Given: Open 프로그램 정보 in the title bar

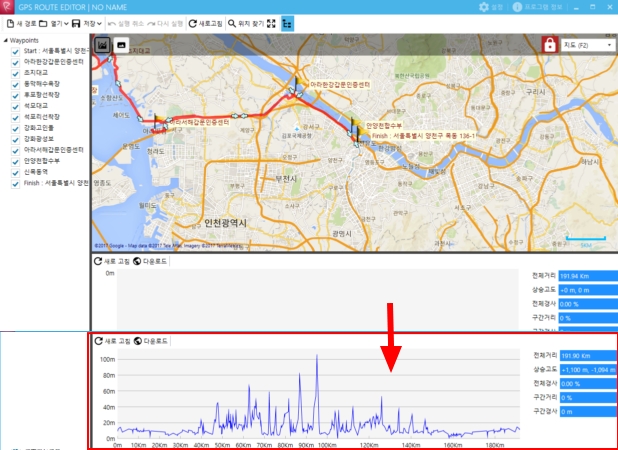Looking at the screenshot, I should pos(538,7).
